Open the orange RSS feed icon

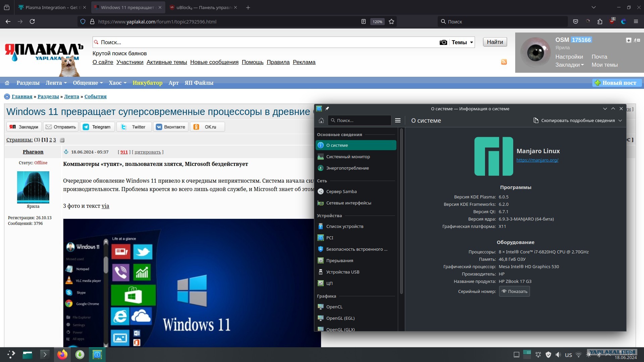504,62
